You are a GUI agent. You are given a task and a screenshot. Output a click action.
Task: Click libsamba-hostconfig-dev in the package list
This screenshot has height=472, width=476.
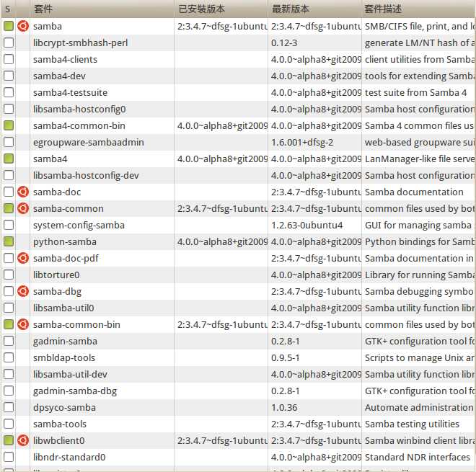click(x=86, y=175)
